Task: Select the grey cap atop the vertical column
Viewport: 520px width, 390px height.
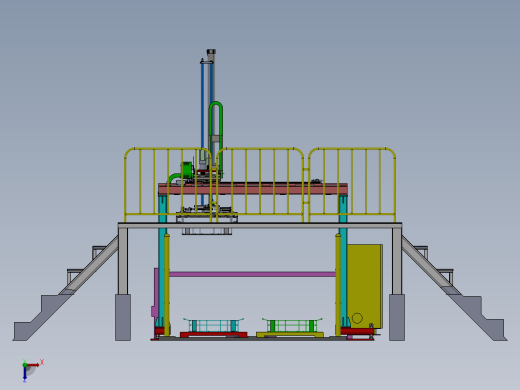Action: coord(211,52)
